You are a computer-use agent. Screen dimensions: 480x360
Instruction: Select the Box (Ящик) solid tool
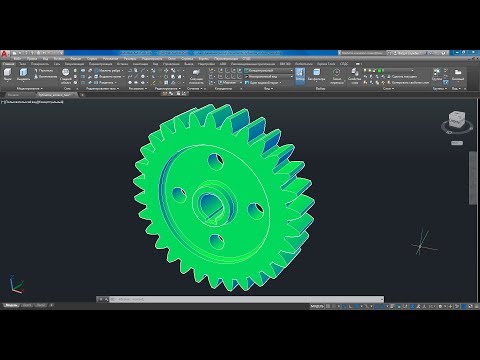(7, 75)
